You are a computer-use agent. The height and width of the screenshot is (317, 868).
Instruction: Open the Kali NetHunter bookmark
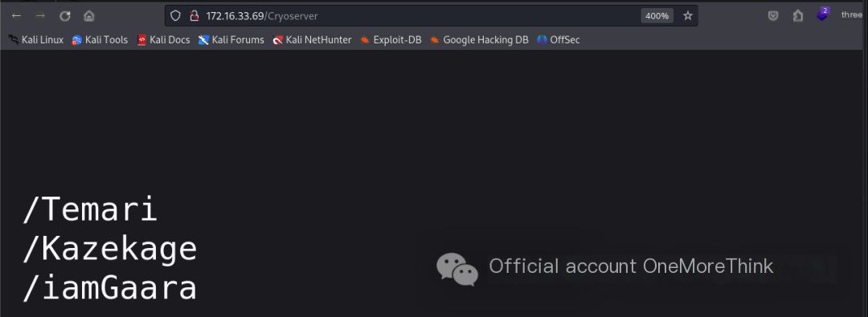click(x=312, y=40)
